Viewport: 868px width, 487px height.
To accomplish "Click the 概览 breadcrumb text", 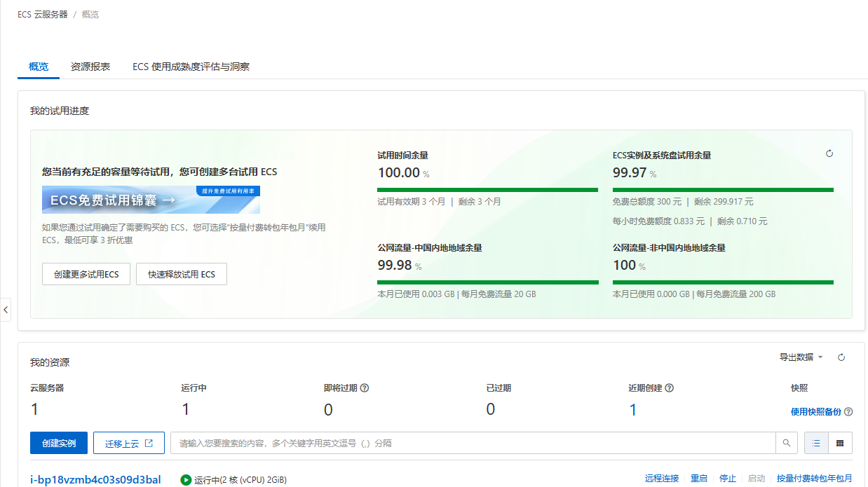I will [90, 14].
